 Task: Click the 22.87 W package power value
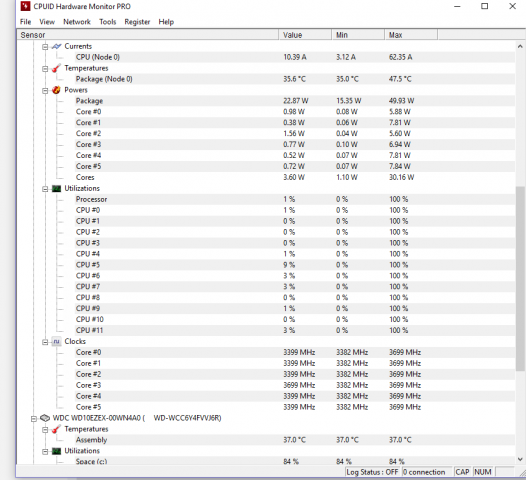296,101
